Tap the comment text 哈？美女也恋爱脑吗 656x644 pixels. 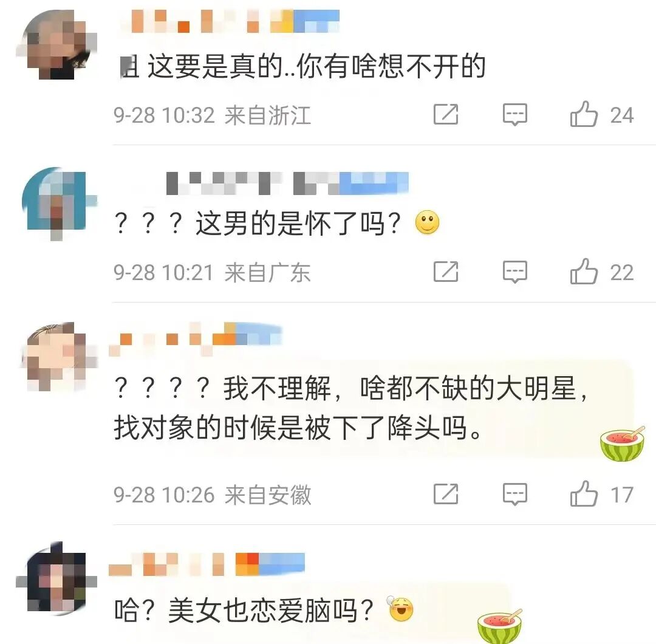click(x=244, y=610)
